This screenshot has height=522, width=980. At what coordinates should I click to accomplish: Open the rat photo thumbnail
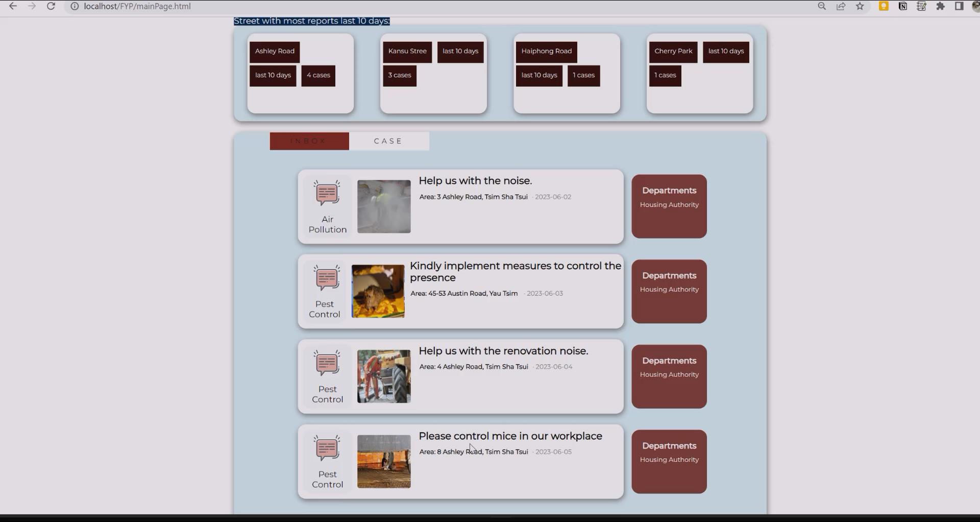pyautogui.click(x=378, y=291)
